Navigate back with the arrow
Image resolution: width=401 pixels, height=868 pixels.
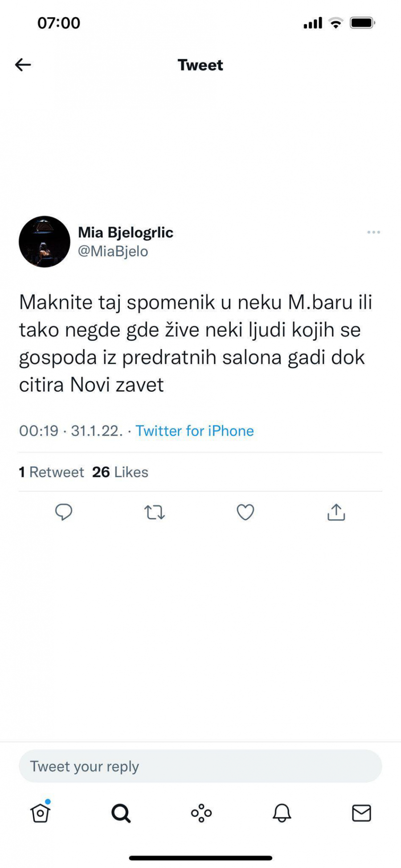click(x=23, y=64)
